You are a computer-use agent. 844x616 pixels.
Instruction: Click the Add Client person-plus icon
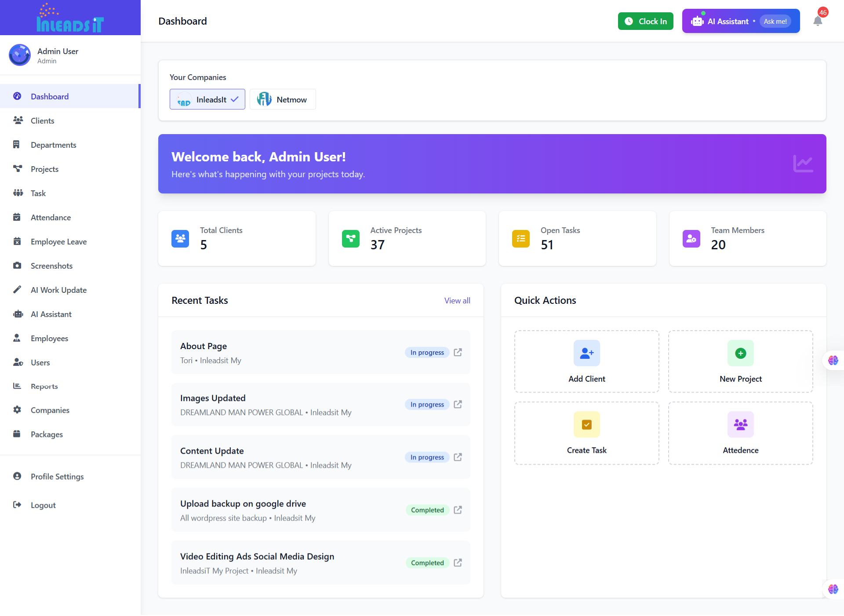[x=586, y=353]
